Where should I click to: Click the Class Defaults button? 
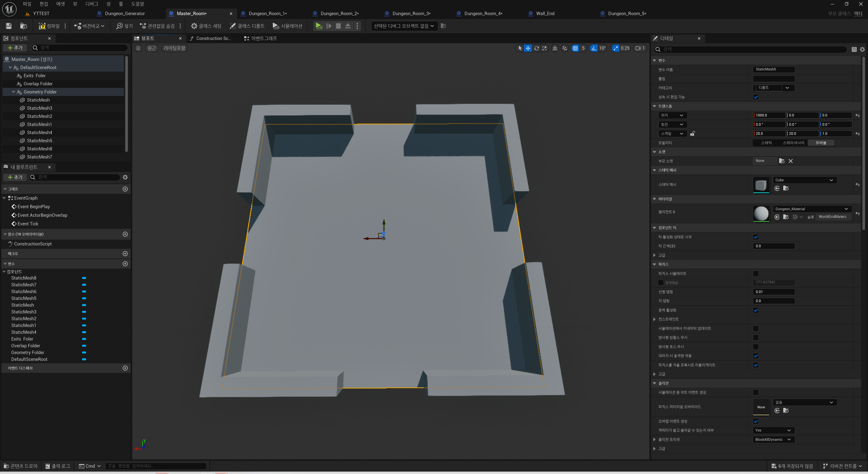pyautogui.click(x=247, y=26)
